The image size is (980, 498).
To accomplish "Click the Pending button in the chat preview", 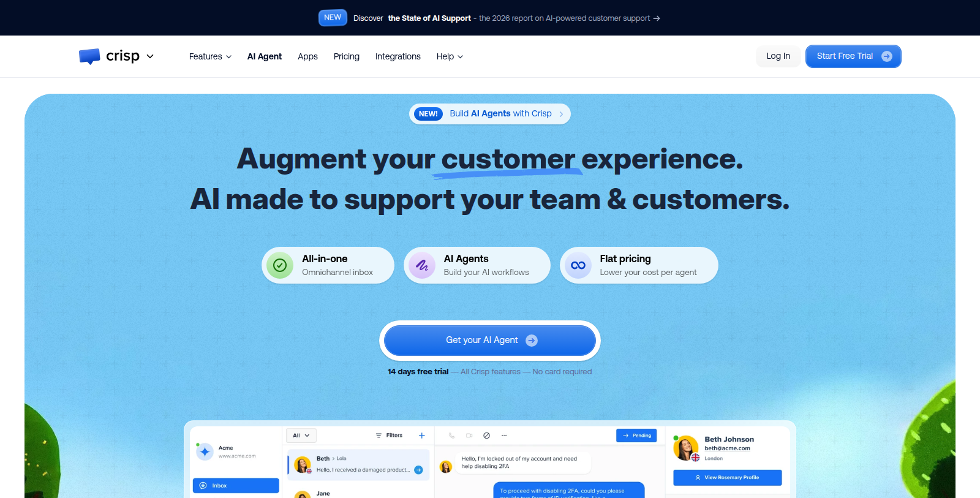I will click(x=636, y=436).
